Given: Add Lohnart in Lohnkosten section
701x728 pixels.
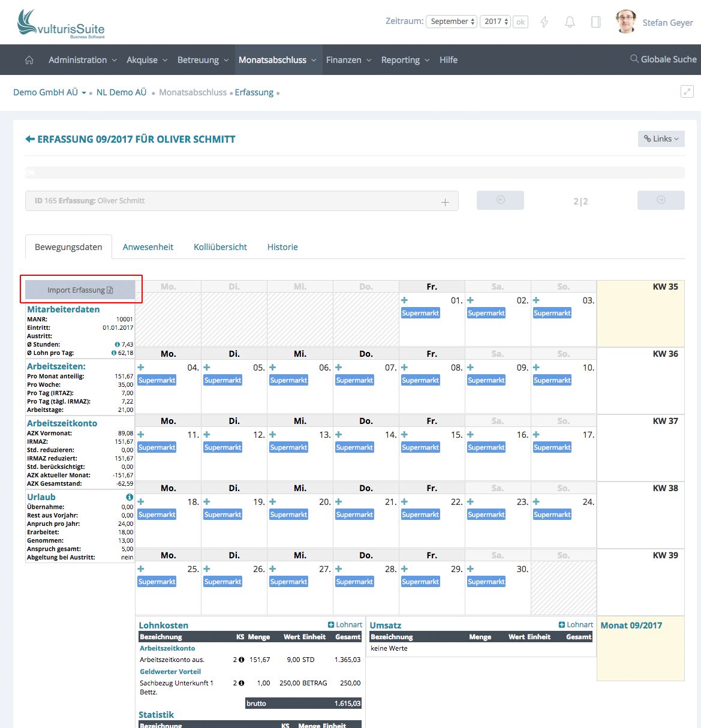Looking at the screenshot, I should (x=345, y=625).
